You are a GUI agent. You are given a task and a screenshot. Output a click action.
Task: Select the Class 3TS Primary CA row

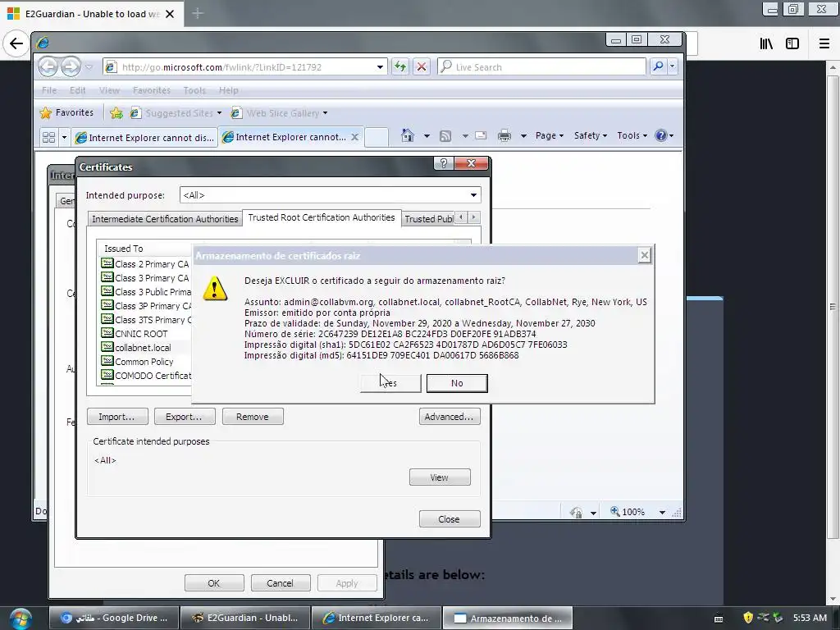(145, 320)
